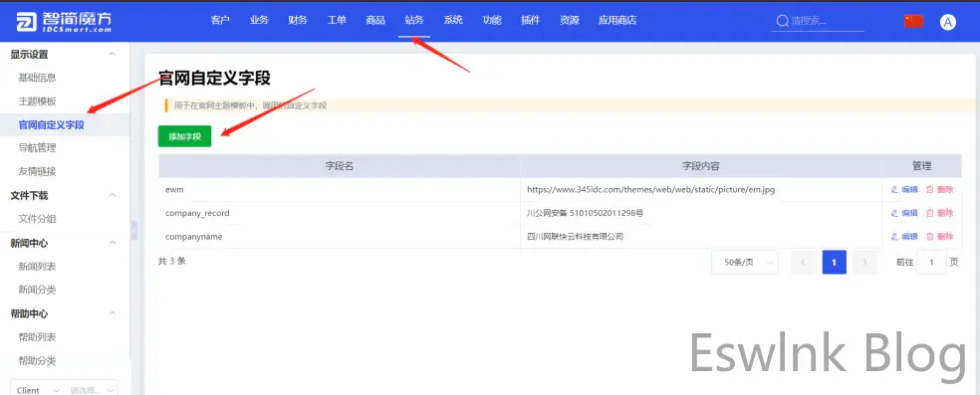Open the 应用商店 top menu
This screenshot has height=395, width=980.
[x=616, y=20]
